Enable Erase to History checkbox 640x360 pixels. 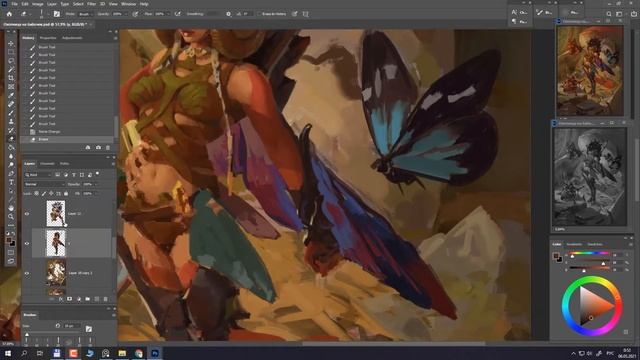click(259, 14)
